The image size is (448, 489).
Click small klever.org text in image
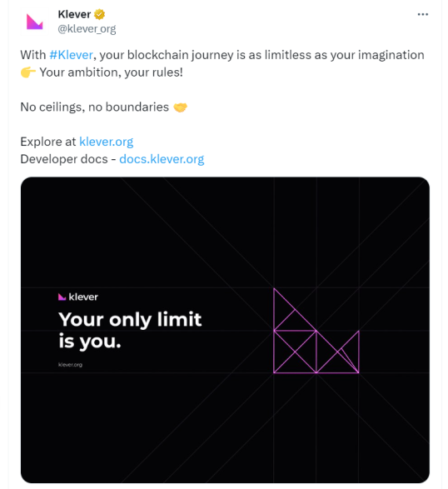pos(70,365)
